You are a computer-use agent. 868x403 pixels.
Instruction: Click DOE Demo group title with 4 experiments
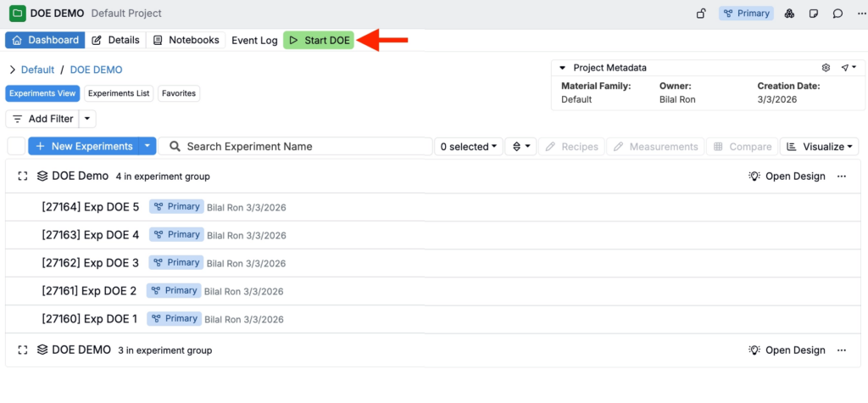point(81,176)
